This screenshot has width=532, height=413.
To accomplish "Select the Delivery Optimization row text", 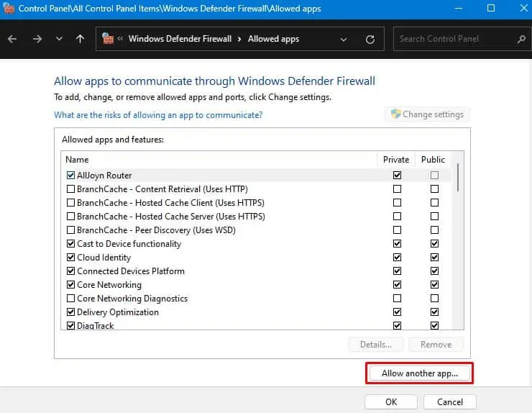I will [x=118, y=312].
